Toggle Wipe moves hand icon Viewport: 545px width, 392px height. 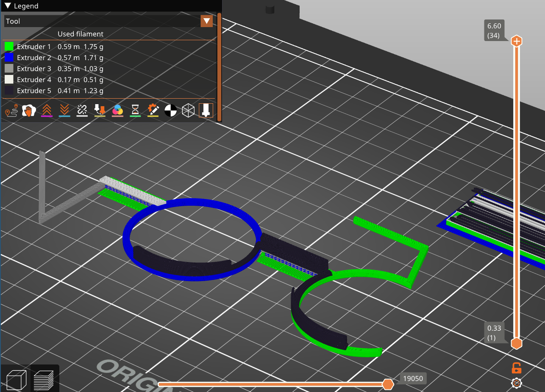coord(29,110)
